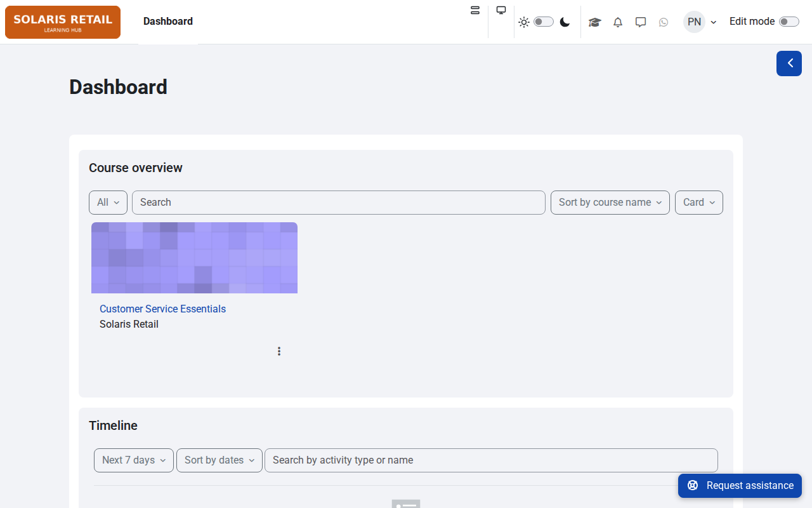Open the Dashboard tab in the top navigation

[168, 22]
